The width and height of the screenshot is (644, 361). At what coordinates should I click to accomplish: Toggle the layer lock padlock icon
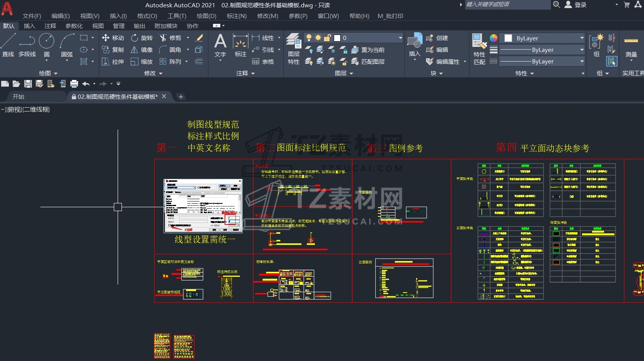click(x=327, y=38)
